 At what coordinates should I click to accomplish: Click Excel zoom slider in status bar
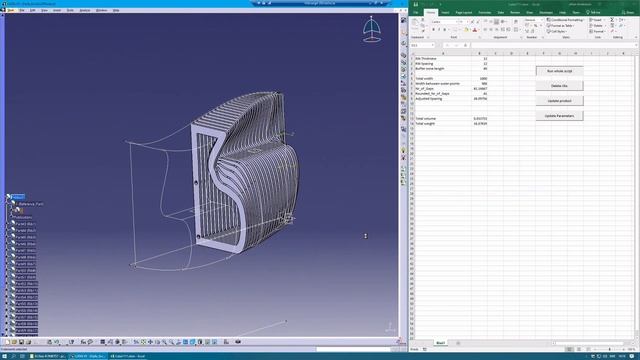609,349
